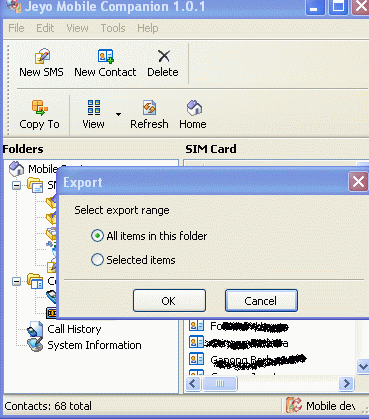Click 'Contacts: 68 total' status text
This screenshot has width=369, height=419.
pos(48,406)
